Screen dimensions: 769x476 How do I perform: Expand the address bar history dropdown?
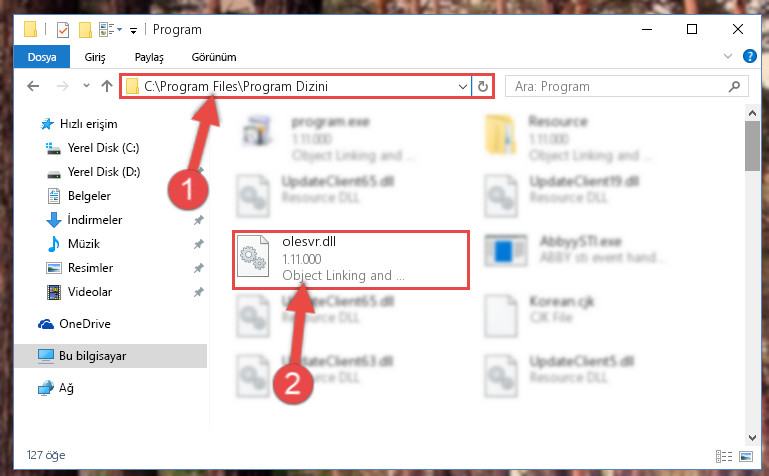pos(462,87)
